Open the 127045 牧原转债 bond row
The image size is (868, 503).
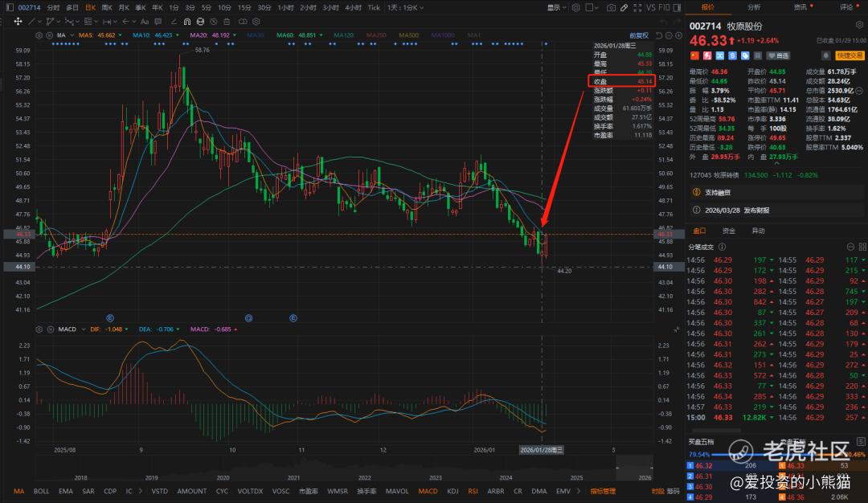click(775, 175)
